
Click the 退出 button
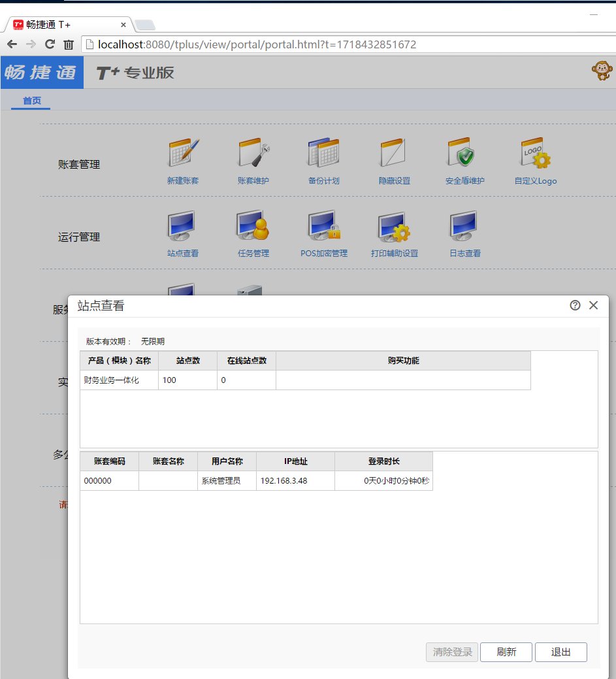(x=560, y=652)
